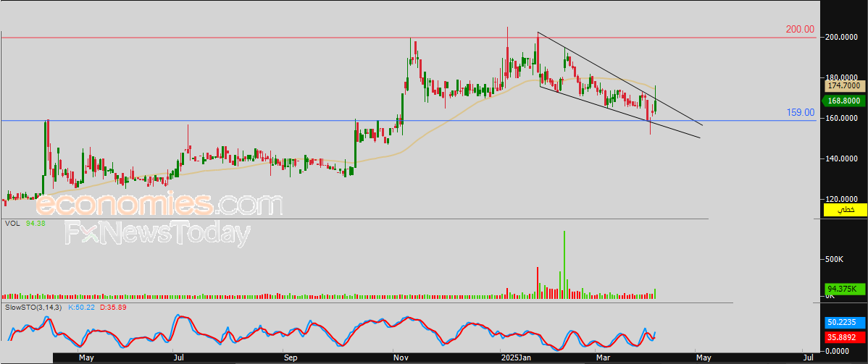
Task: Select the VOL indicator label
Action: click(x=12, y=224)
